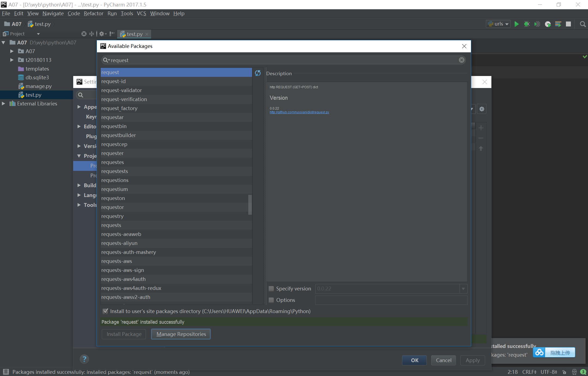588x376 pixels.
Task: Click the inspector hector status icon
Action: (574, 372)
